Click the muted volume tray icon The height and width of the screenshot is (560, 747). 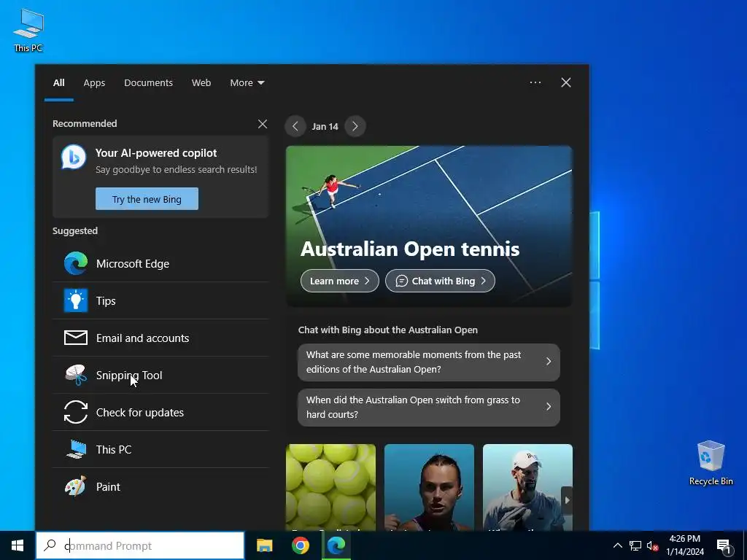pos(652,545)
